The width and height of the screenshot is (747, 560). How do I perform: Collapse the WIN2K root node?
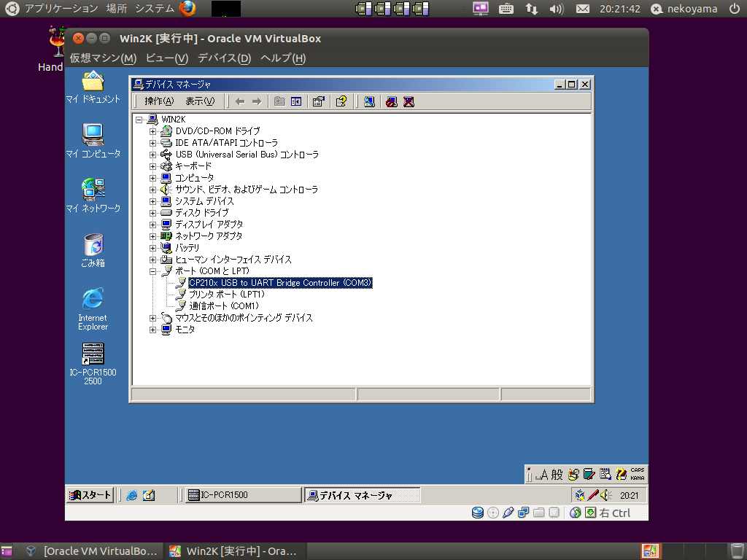[x=139, y=120]
